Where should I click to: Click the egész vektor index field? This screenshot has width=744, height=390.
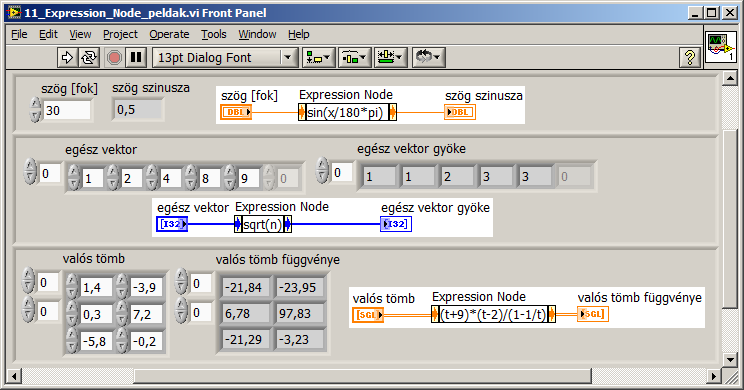coord(49,174)
